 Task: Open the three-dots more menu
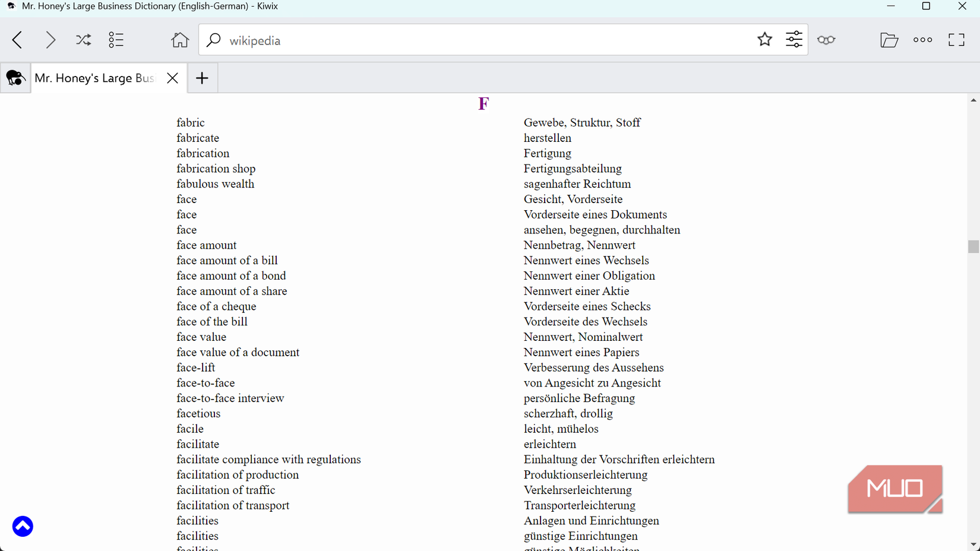coord(922,40)
